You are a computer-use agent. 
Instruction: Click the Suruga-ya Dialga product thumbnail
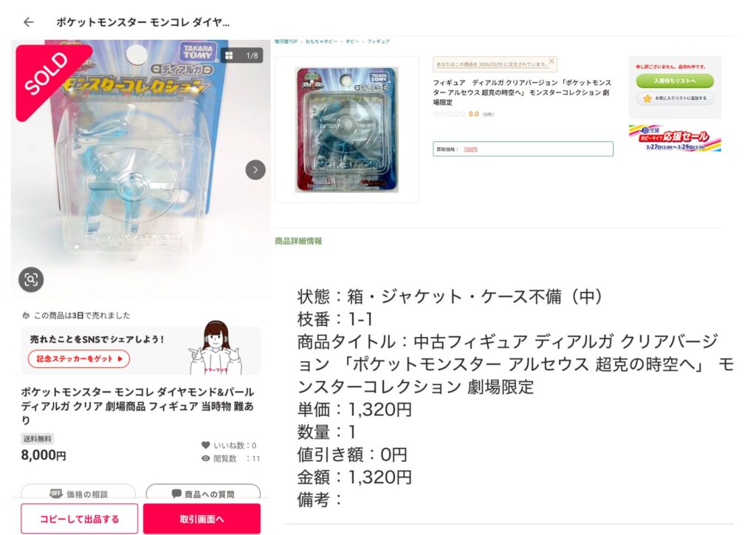tap(347, 129)
